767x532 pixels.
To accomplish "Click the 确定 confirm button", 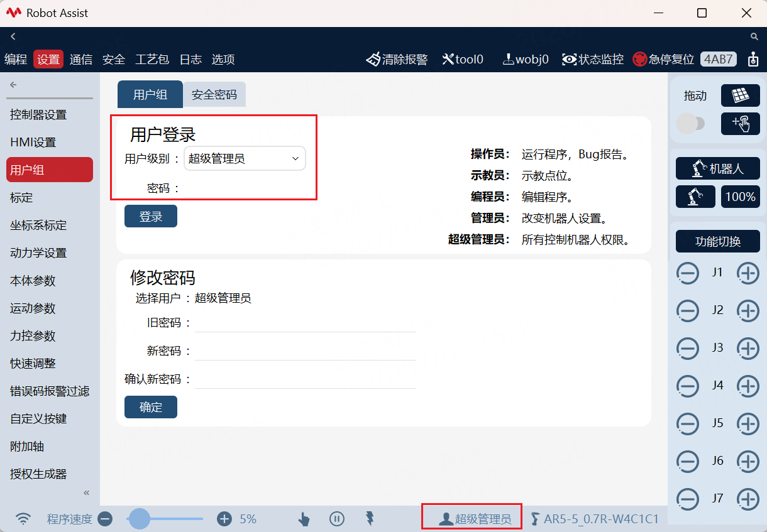I will (151, 407).
